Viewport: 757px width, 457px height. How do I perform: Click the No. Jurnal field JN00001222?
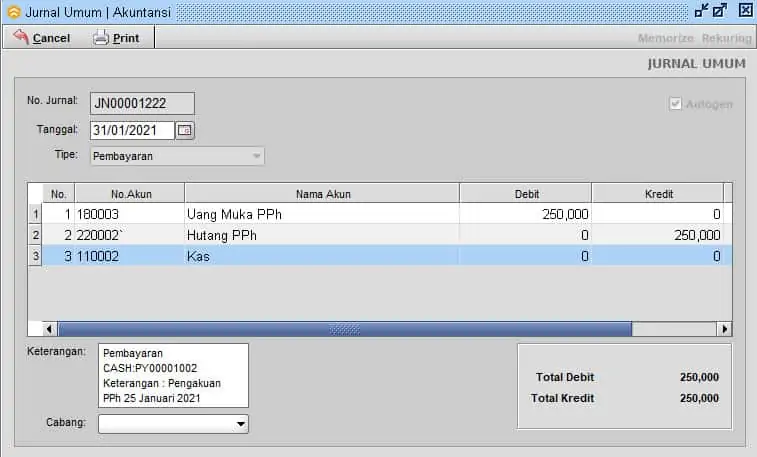tap(142, 103)
